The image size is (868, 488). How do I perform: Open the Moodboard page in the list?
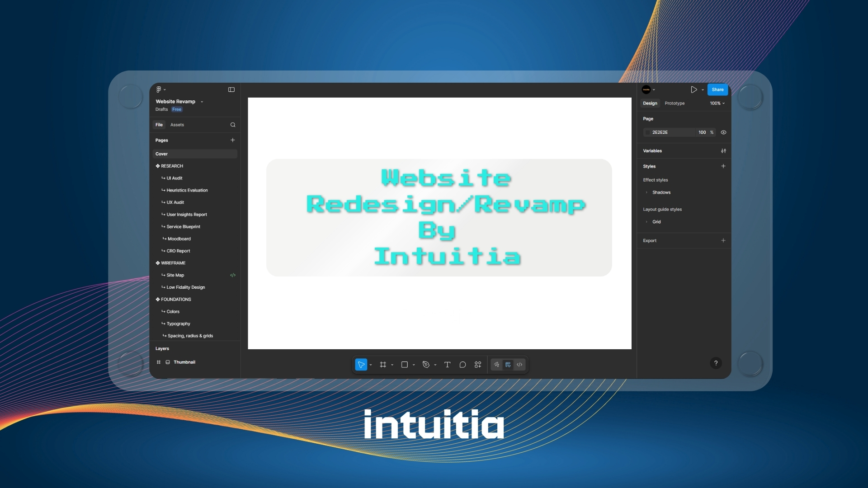pyautogui.click(x=179, y=239)
